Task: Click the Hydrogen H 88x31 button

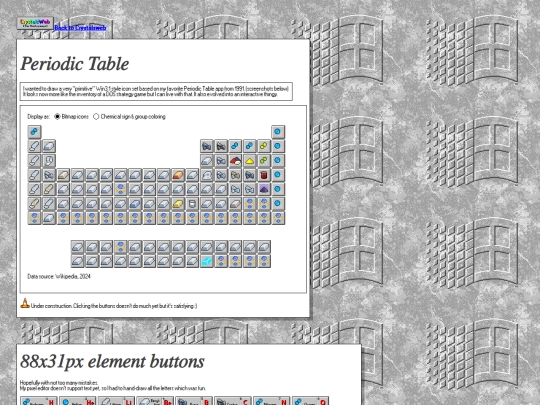Action: coord(38,401)
